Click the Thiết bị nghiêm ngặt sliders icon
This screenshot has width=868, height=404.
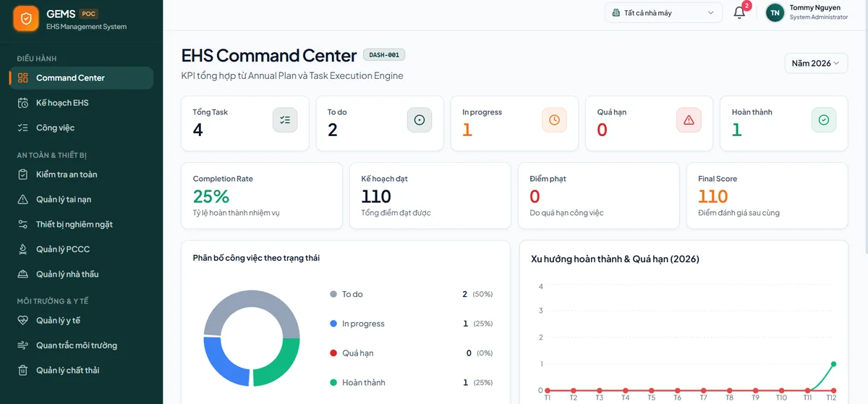23,224
